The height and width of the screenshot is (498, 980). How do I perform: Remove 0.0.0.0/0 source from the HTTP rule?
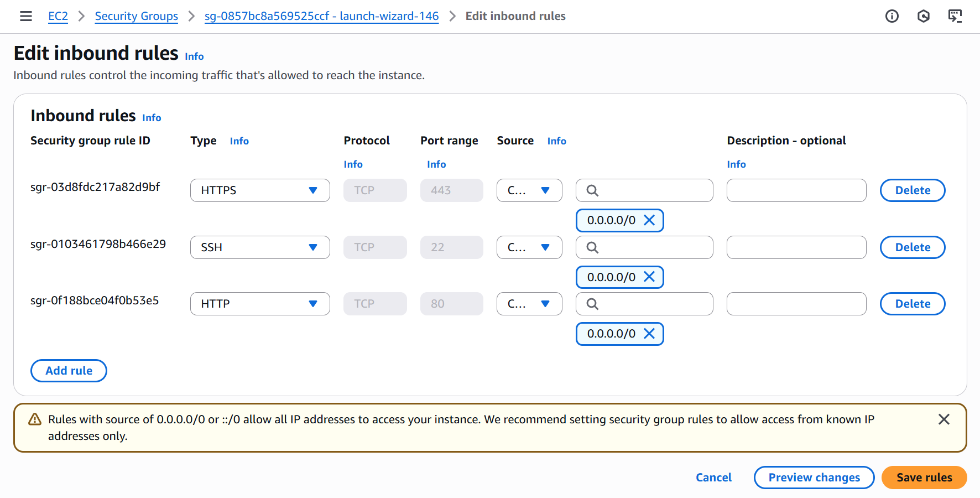[x=649, y=334]
